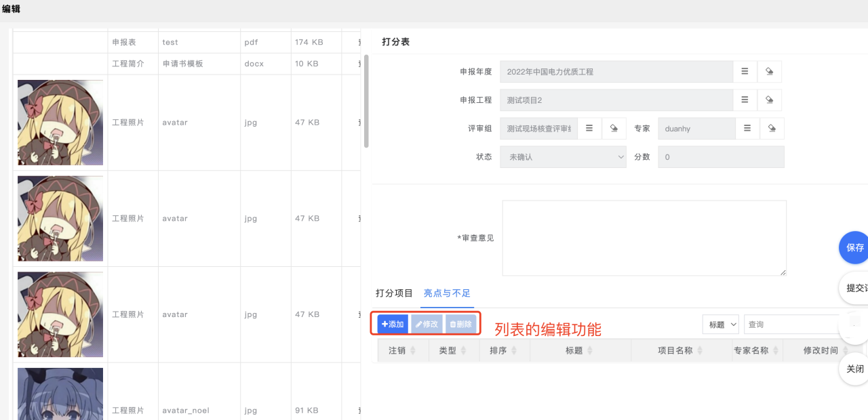The height and width of the screenshot is (420, 868).
Task: Click the 打分表 section heading
Action: click(395, 42)
